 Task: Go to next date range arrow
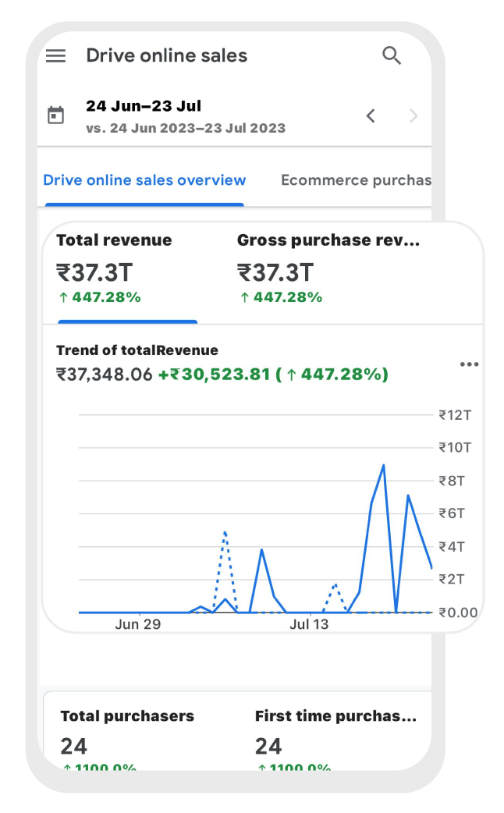[x=413, y=115]
